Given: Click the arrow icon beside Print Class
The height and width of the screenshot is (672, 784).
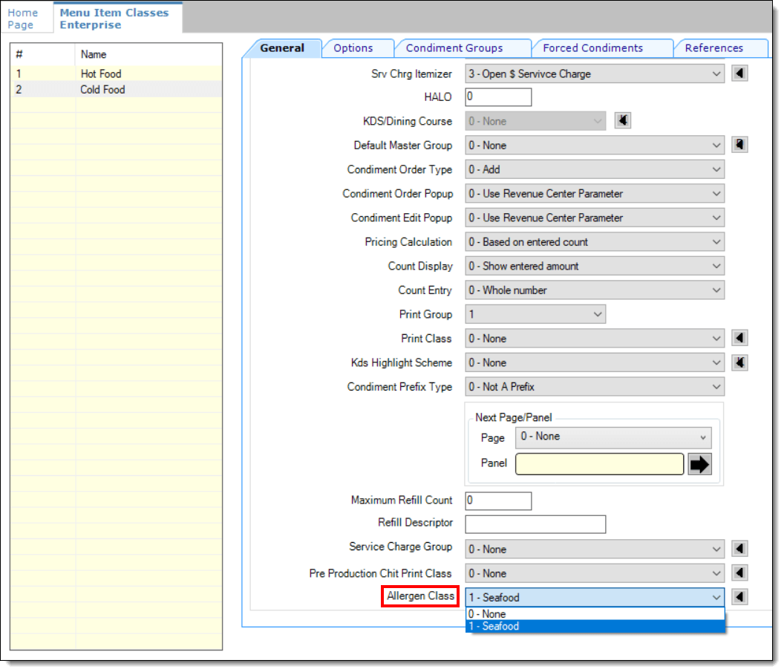Looking at the screenshot, I should pos(739,338).
